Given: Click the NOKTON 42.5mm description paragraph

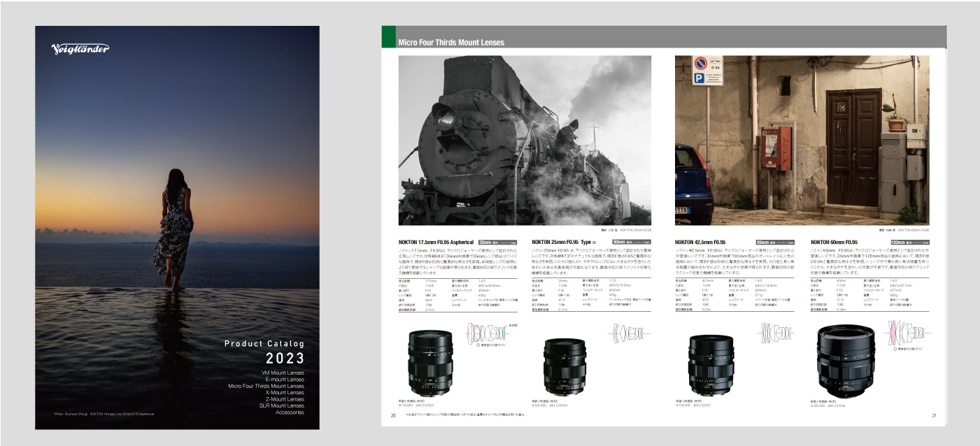Looking at the screenshot, I should point(735,261).
